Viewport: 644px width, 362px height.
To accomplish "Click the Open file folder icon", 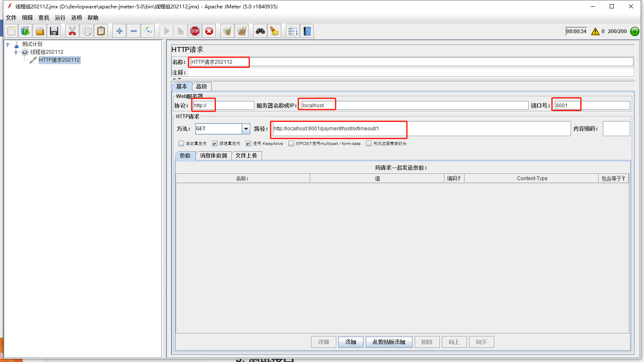I will coord(40,31).
